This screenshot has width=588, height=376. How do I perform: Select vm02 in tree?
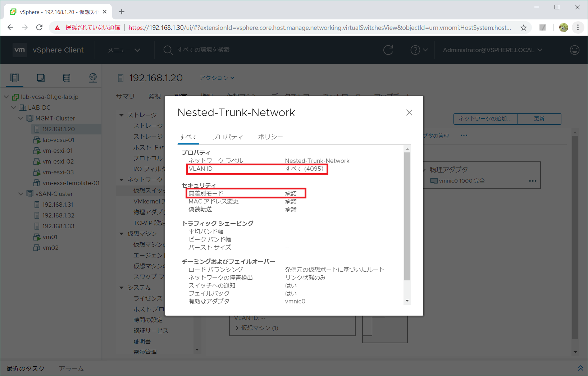coord(50,248)
